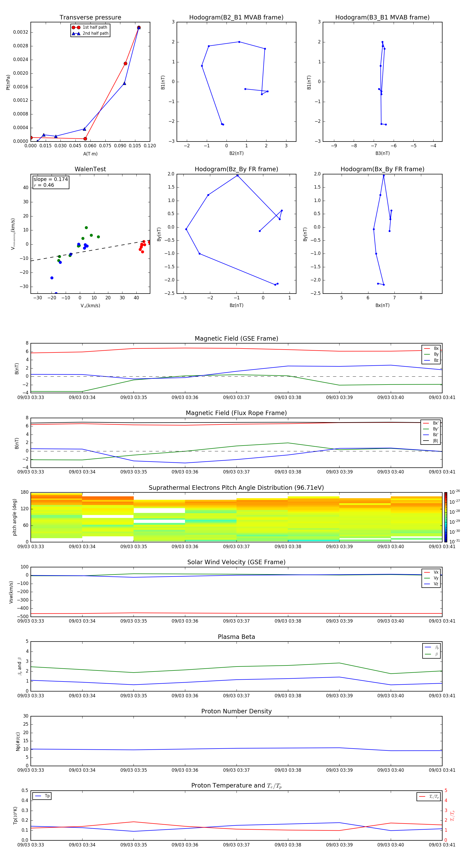Click the 'pitch angle (deg)' axis label
473x868 pixels.
pos(14,517)
